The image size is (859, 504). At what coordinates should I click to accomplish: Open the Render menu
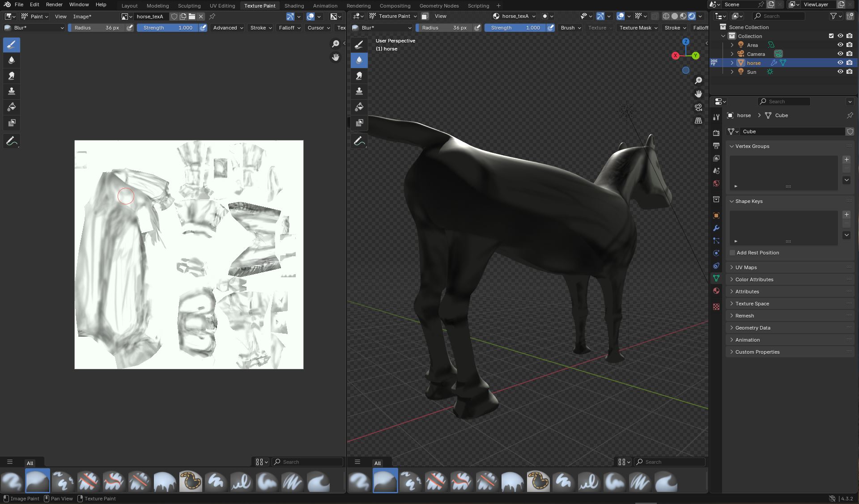(x=54, y=4)
